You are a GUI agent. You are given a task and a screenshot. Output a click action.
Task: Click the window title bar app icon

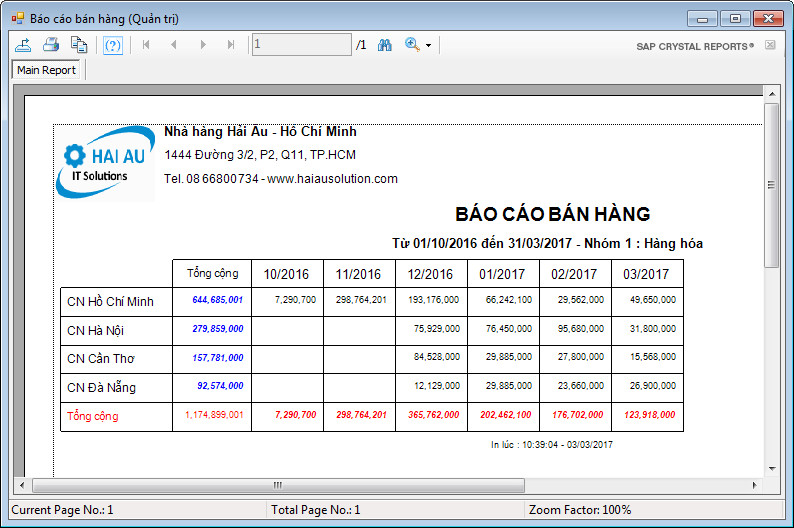[18, 18]
